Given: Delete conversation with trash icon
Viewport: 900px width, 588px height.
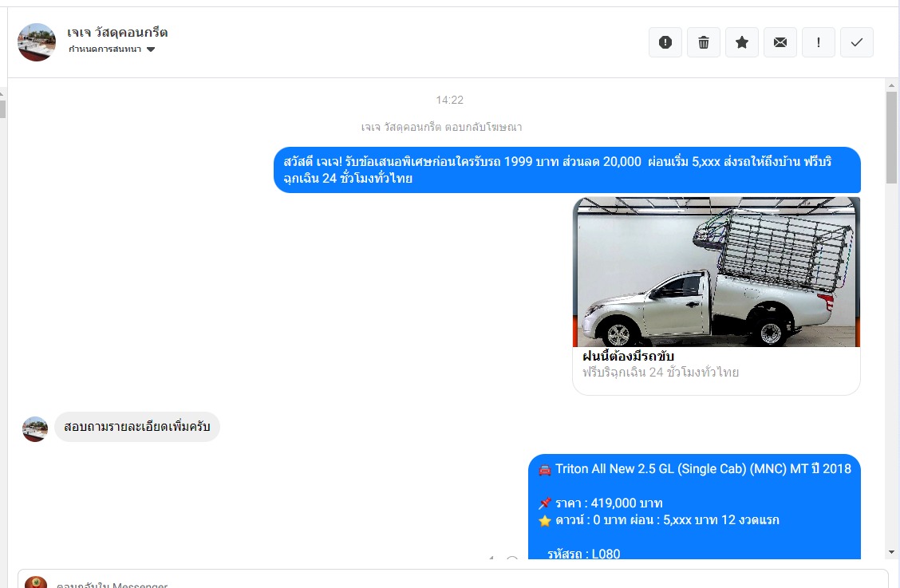Looking at the screenshot, I should [x=704, y=42].
